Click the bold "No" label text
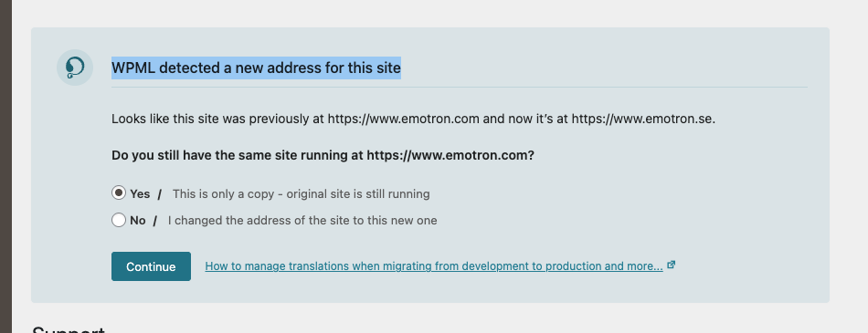This screenshot has width=868, height=333. pyautogui.click(x=138, y=221)
